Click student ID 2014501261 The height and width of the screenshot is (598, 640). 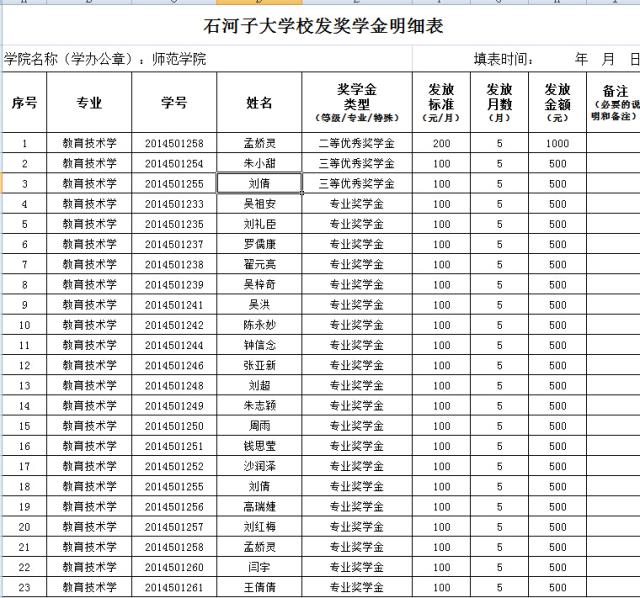click(174, 587)
